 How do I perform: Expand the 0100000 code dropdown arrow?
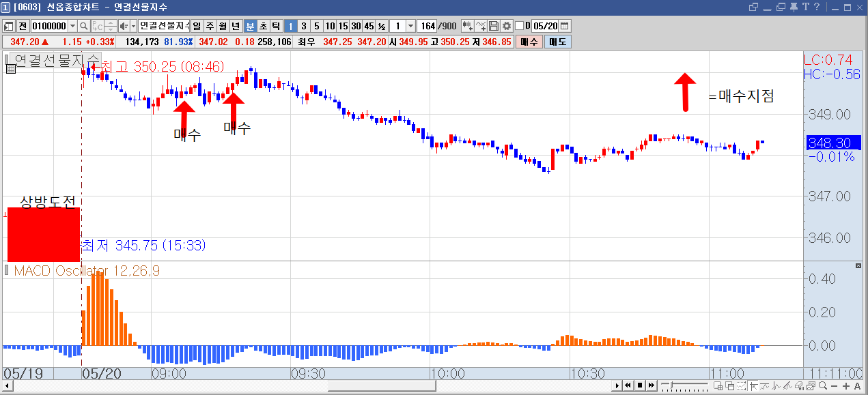click(x=72, y=26)
